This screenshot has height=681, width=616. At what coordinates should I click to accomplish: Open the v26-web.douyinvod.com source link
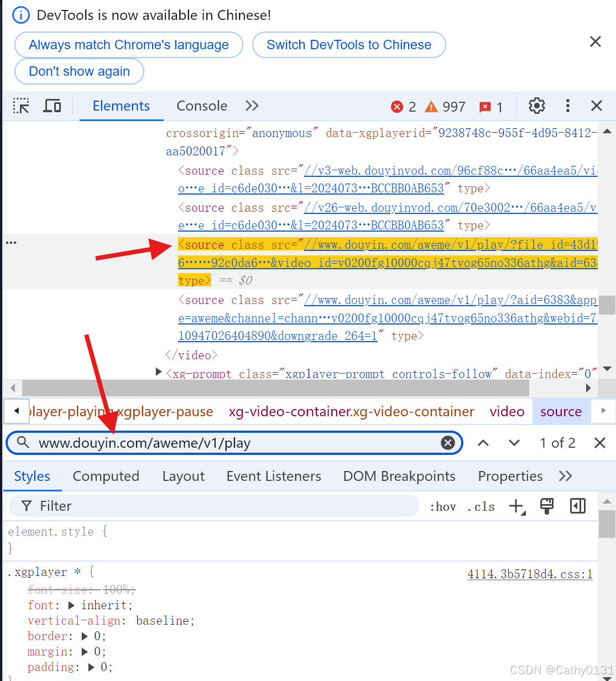(388, 216)
